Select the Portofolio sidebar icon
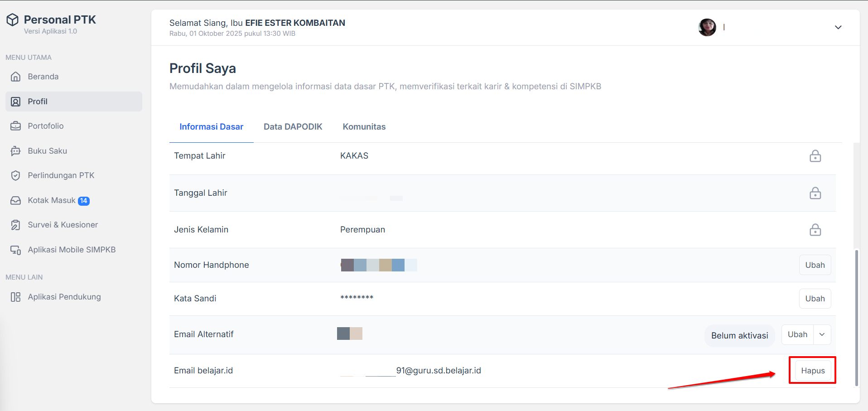Image resolution: width=868 pixels, height=411 pixels. coord(16,126)
